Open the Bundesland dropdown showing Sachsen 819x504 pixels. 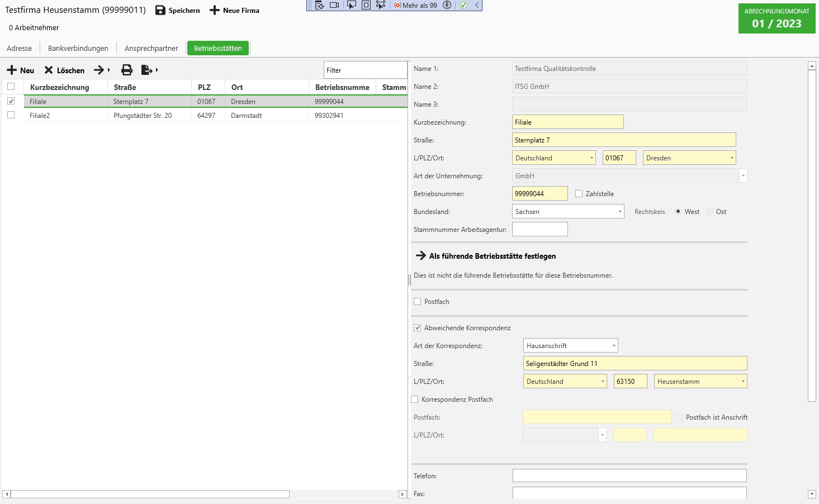pyautogui.click(x=620, y=212)
